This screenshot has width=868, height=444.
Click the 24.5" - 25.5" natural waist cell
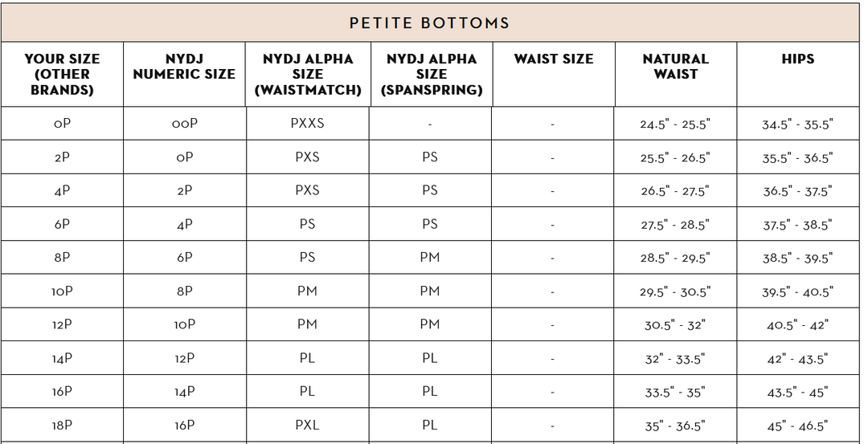(675, 124)
